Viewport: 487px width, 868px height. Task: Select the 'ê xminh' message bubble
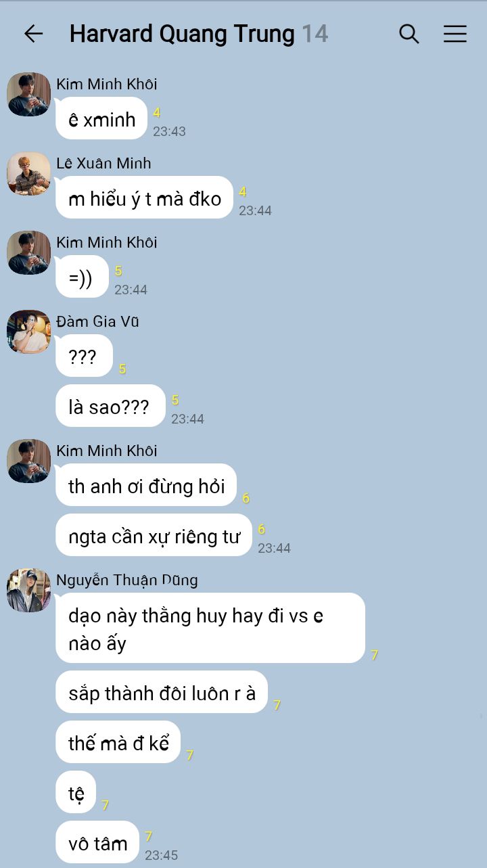coord(101,118)
